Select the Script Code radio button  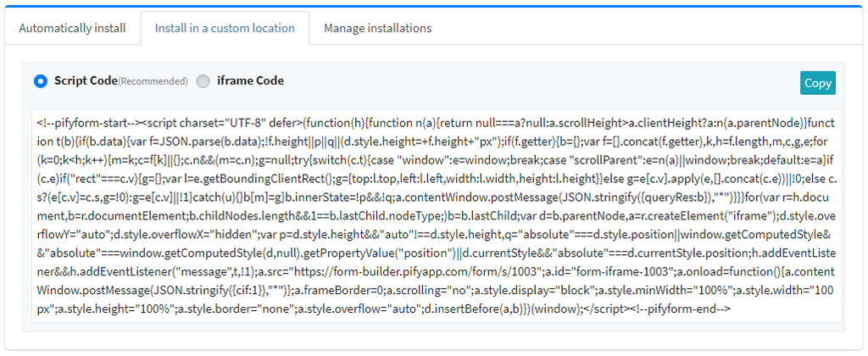coord(40,81)
